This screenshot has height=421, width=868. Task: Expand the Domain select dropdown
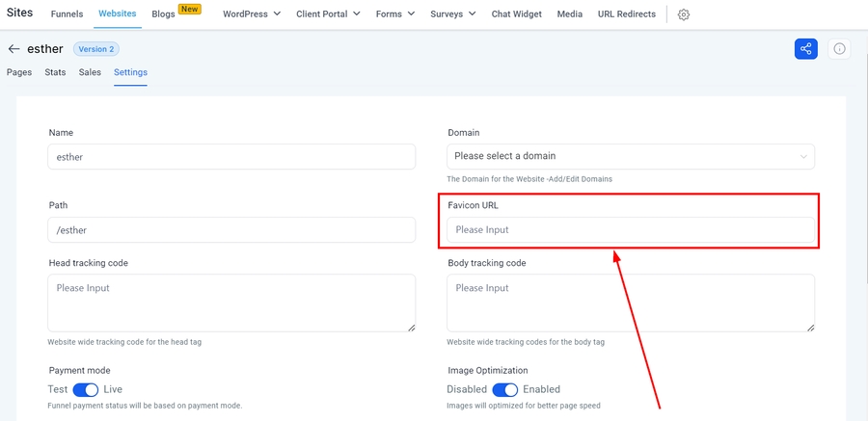630,156
